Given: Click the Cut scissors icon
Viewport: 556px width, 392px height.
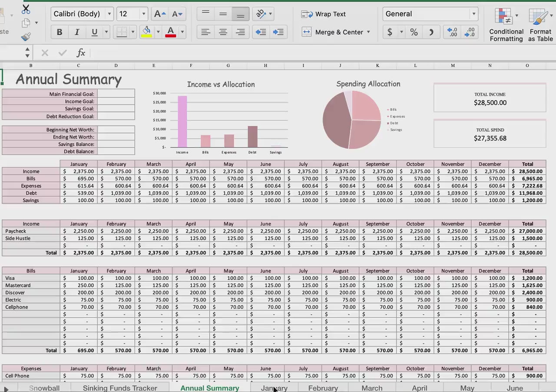Looking at the screenshot, I should (x=26, y=9).
